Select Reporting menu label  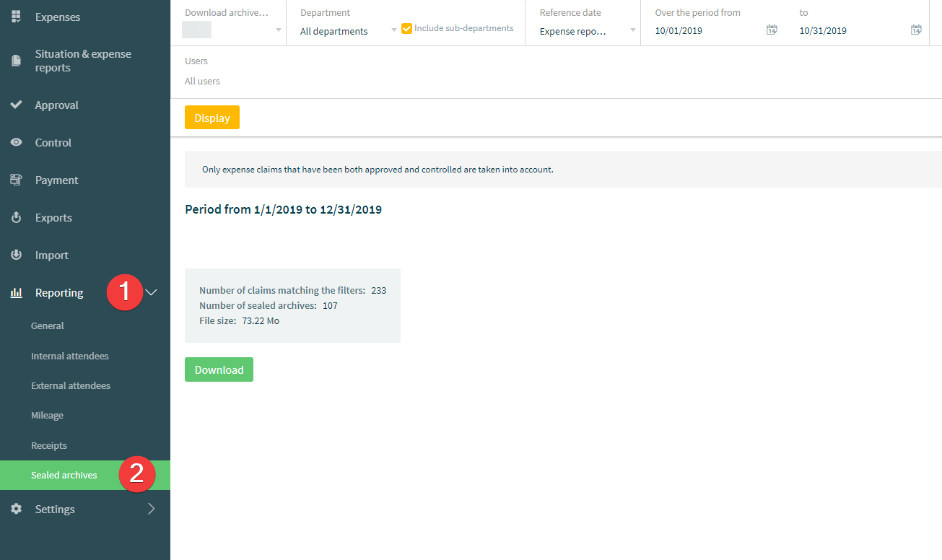coord(59,292)
